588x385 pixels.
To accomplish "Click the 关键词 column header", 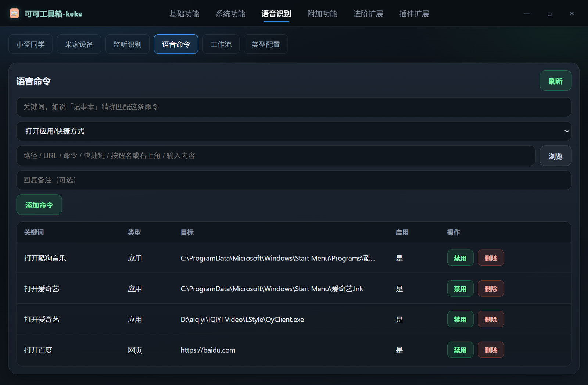I will pyautogui.click(x=34, y=232).
